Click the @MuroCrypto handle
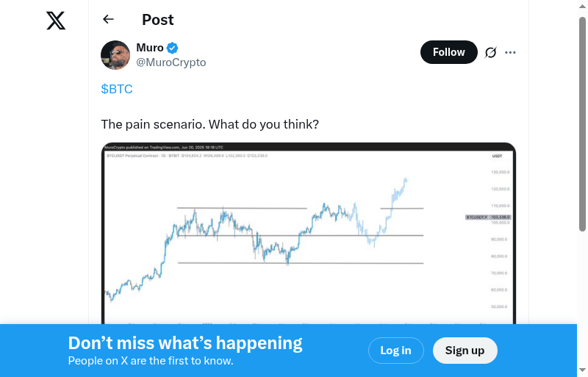588x377 pixels. coord(171,62)
